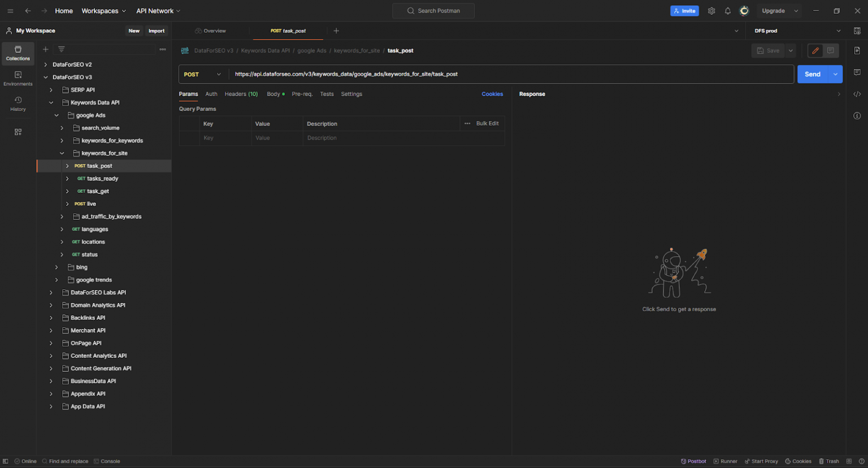Click the blue Send button
This screenshot has width=868, height=468.
click(813, 74)
